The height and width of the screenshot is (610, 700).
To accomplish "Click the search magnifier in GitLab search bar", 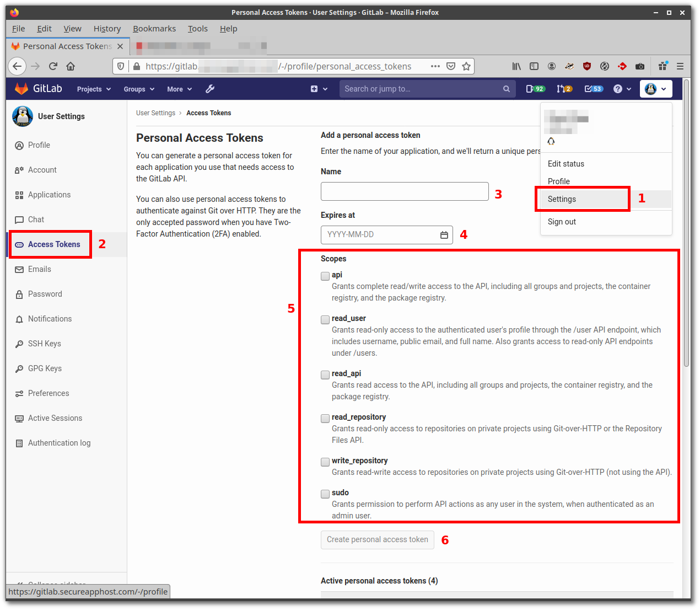I will [x=506, y=88].
